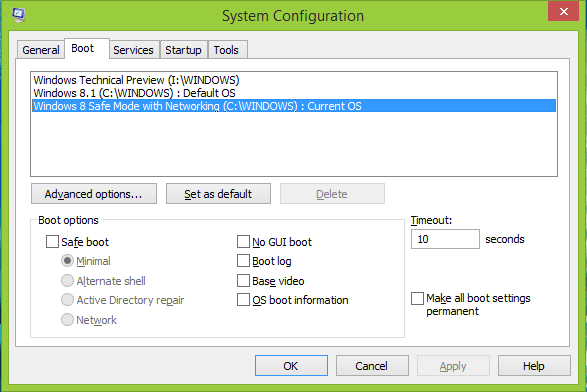This screenshot has height=392, width=587.
Task: Enable the Safe boot checkbox
Action: [52, 241]
